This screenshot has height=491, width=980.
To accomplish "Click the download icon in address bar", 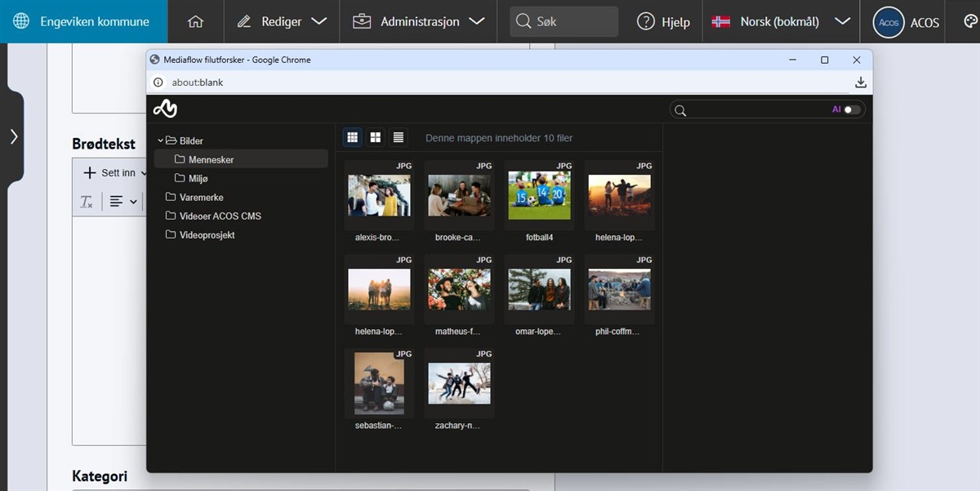I will (x=860, y=83).
